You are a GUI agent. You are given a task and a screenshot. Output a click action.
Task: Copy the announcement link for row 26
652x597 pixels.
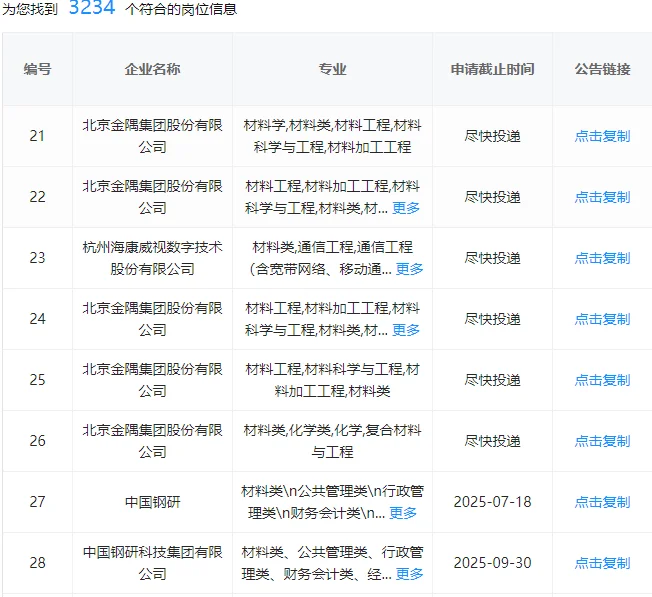(x=602, y=441)
